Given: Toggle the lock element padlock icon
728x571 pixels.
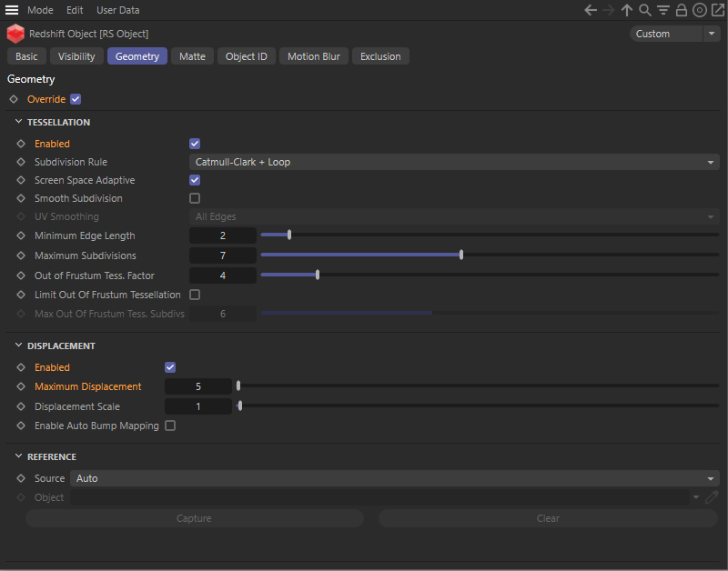Looking at the screenshot, I should pos(682,10).
